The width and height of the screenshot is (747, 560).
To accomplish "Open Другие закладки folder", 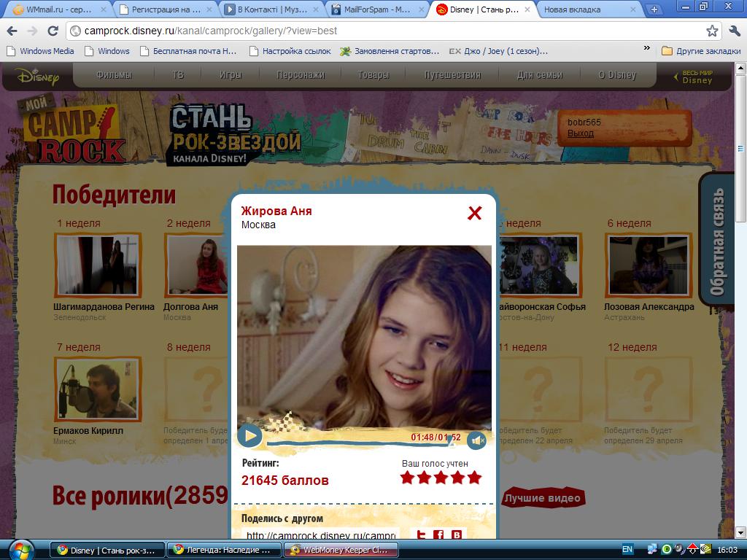I will (x=701, y=51).
